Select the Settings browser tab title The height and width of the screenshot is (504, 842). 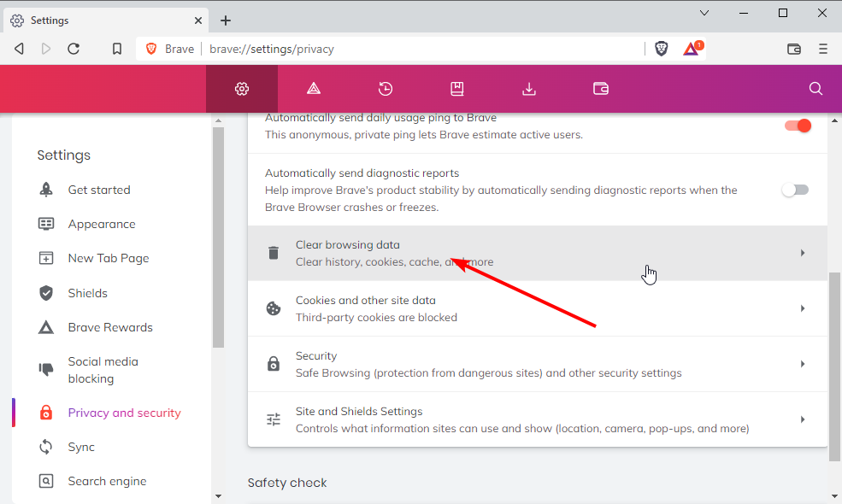(50, 21)
